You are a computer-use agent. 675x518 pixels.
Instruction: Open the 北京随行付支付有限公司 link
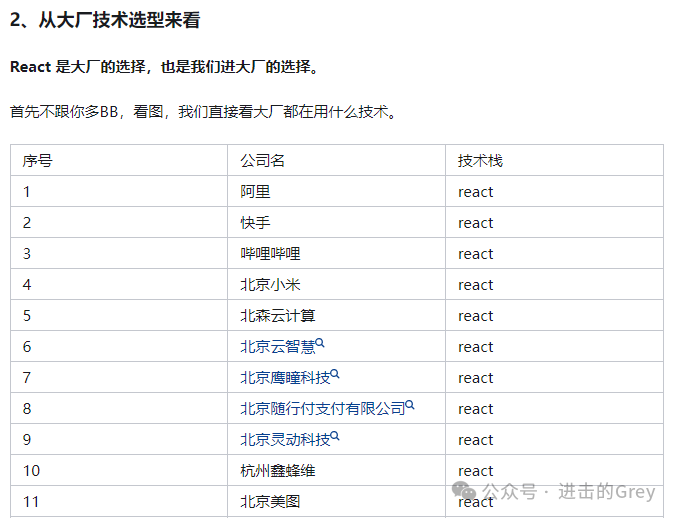pyautogui.click(x=323, y=409)
